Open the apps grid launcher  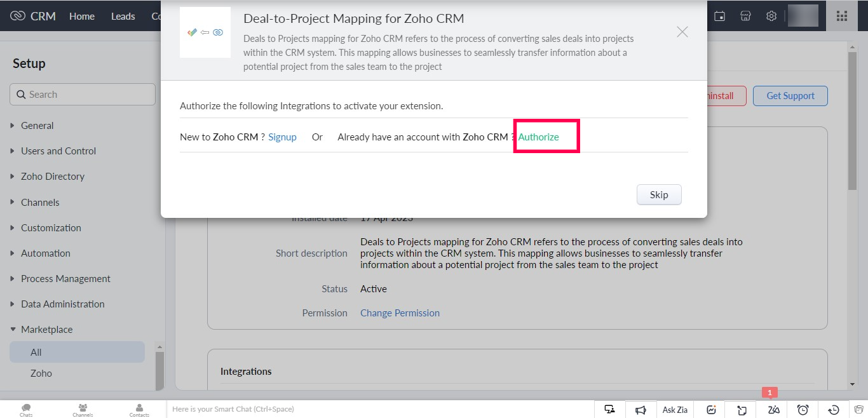click(842, 16)
